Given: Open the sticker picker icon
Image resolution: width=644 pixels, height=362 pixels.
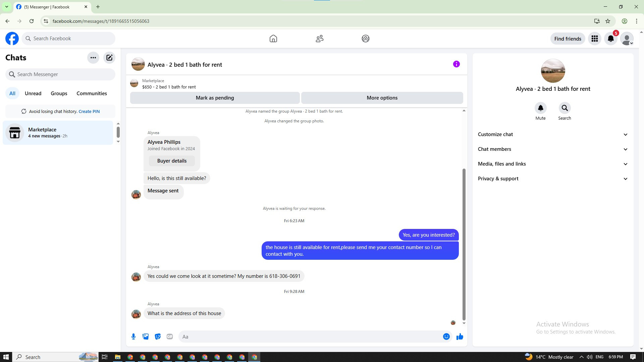Looking at the screenshot, I should click(x=158, y=337).
